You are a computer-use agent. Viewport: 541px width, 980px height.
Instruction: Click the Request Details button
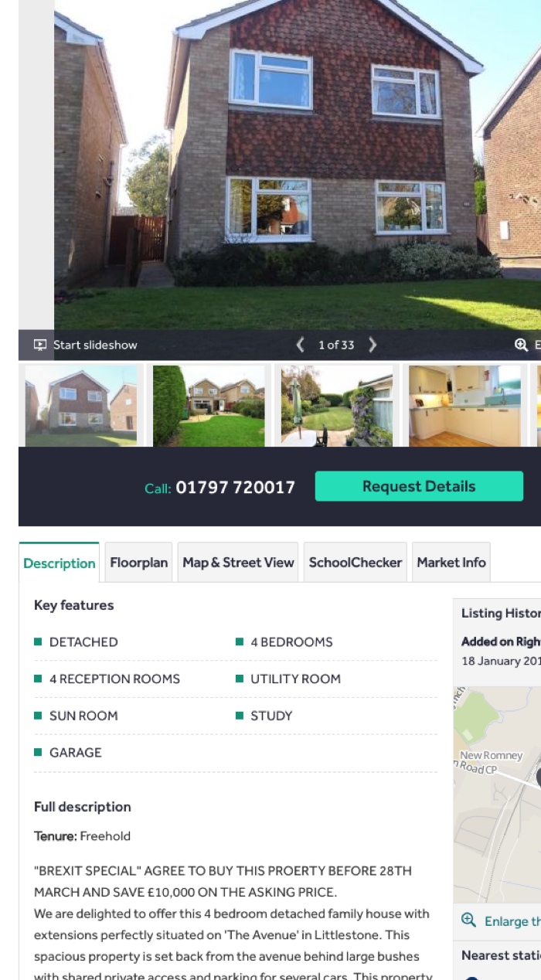(x=419, y=486)
